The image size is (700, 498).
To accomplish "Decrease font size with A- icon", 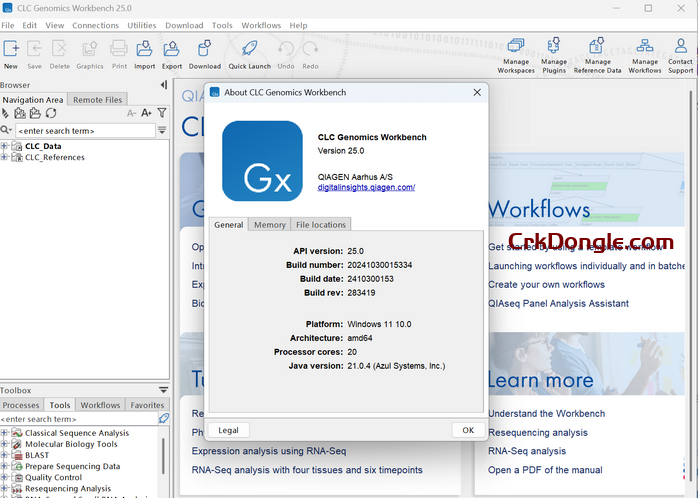I will (x=131, y=113).
